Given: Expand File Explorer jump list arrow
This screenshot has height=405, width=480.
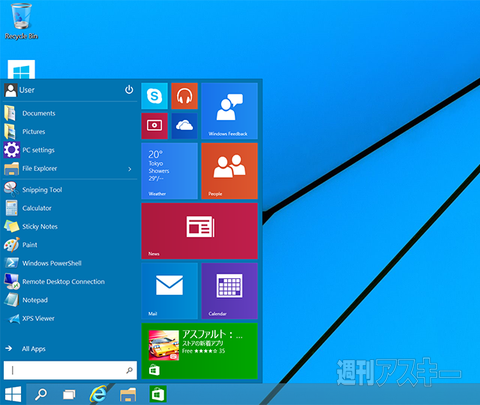Looking at the screenshot, I should [130, 169].
